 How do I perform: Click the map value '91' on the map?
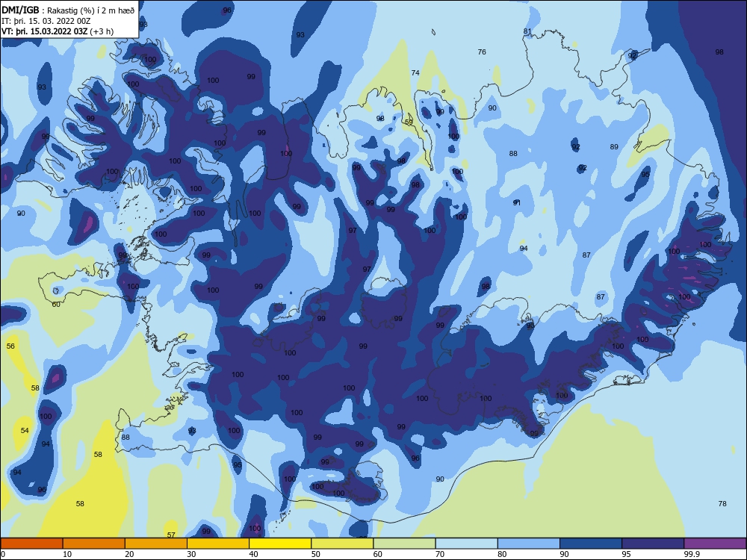[x=517, y=203]
